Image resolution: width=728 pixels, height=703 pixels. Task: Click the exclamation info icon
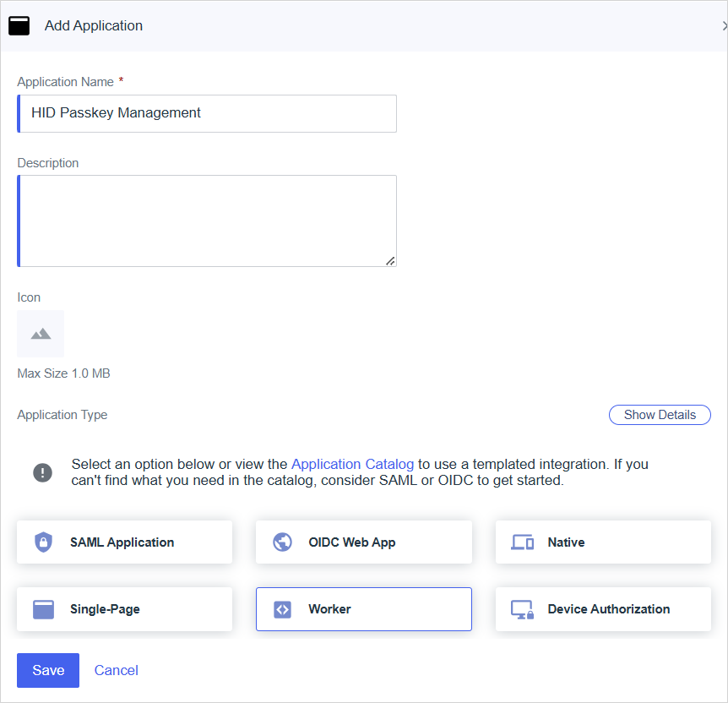[42, 472]
